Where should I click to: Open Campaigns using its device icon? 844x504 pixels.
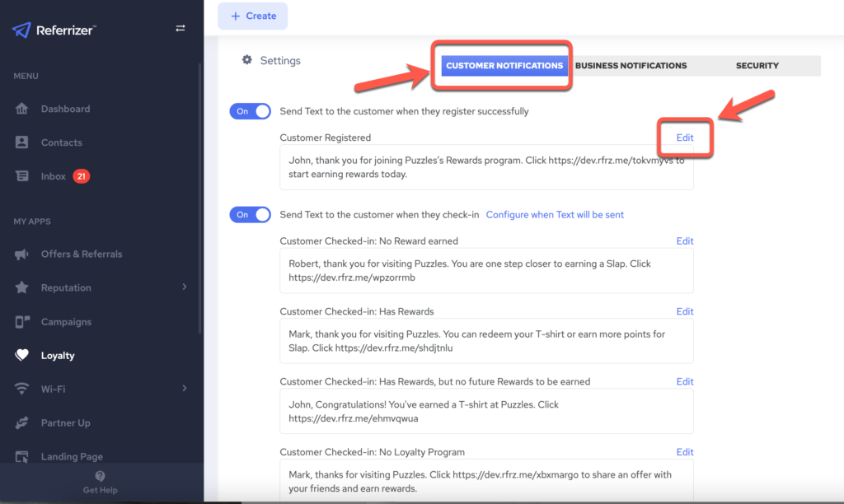23,322
